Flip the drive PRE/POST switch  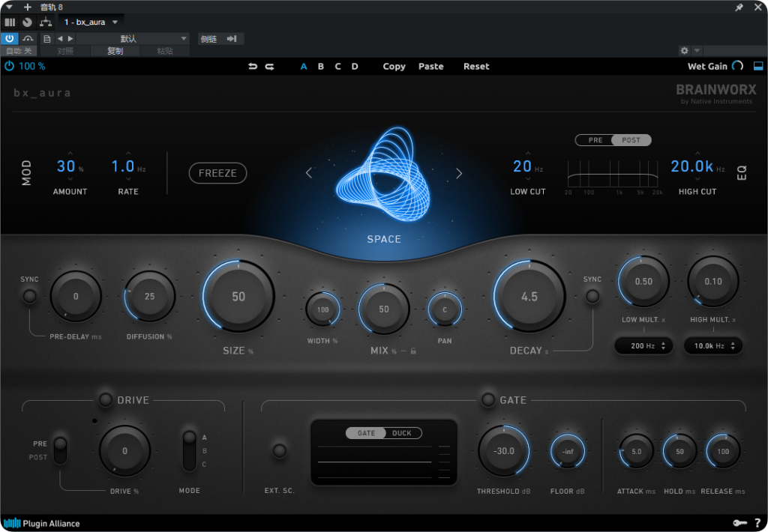60,450
